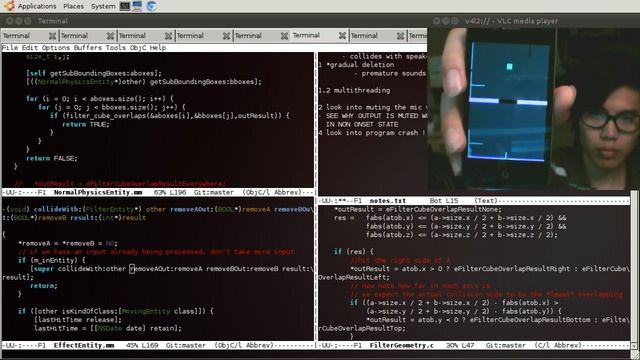Click the note line '1.2 multithreading'
This screenshot has height=360, width=640.
(354, 90)
